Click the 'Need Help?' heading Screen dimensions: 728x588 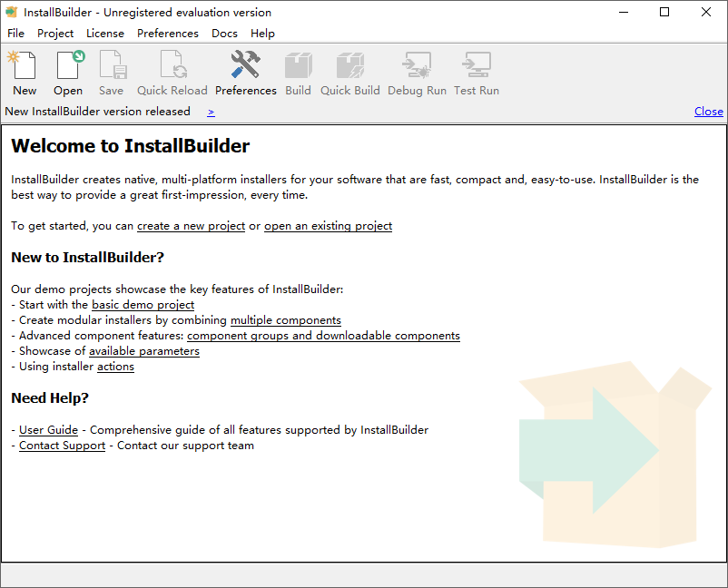(x=50, y=397)
